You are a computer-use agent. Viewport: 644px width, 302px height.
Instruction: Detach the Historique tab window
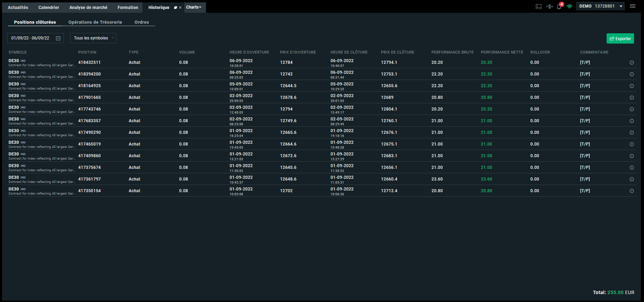click(x=175, y=8)
